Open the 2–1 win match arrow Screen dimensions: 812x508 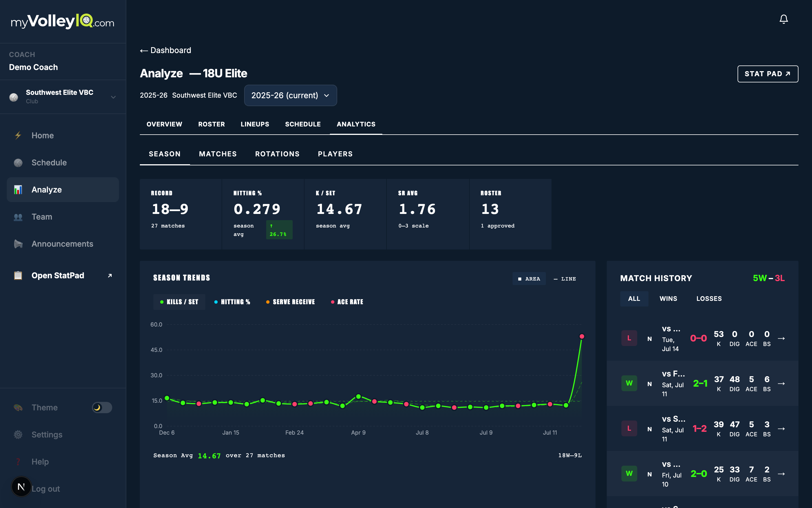click(x=781, y=383)
